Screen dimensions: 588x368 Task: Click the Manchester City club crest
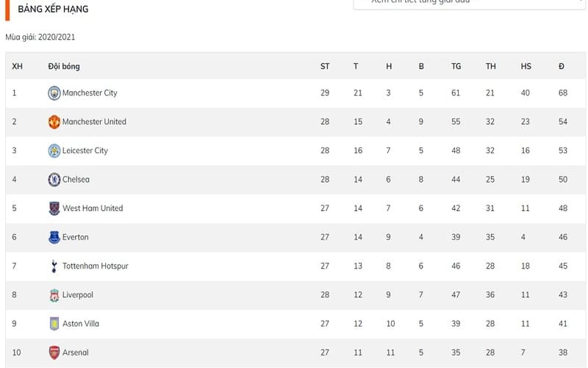point(54,93)
